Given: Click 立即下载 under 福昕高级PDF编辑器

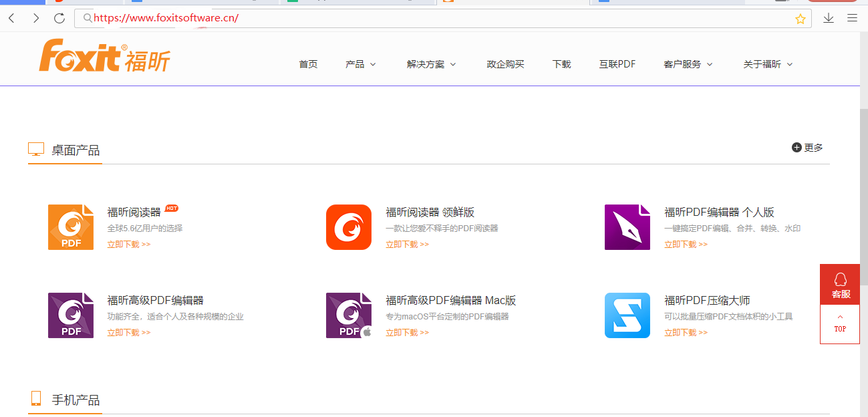Looking at the screenshot, I should (129, 333).
